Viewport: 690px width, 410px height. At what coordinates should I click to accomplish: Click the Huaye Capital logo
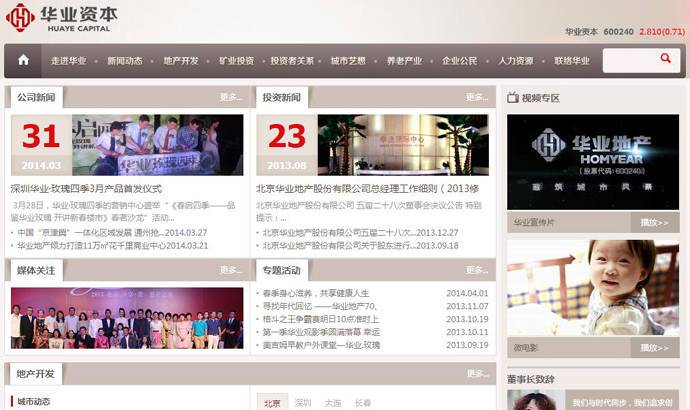pyautogui.click(x=62, y=17)
